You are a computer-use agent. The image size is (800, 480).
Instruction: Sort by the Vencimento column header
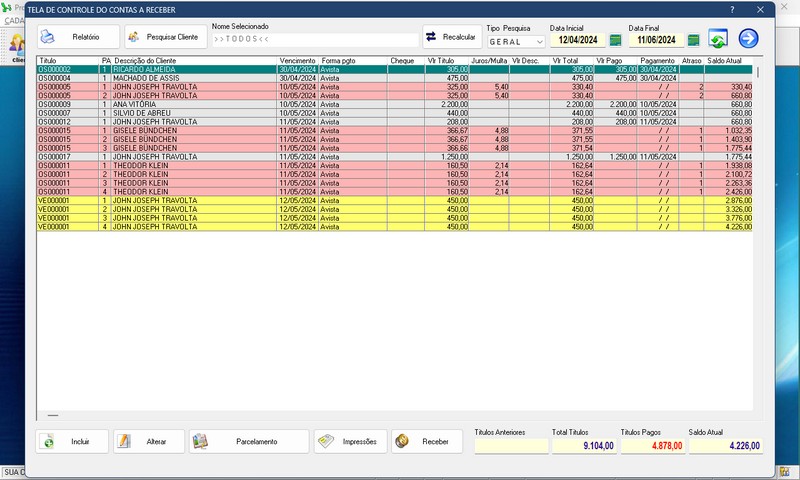point(297,60)
